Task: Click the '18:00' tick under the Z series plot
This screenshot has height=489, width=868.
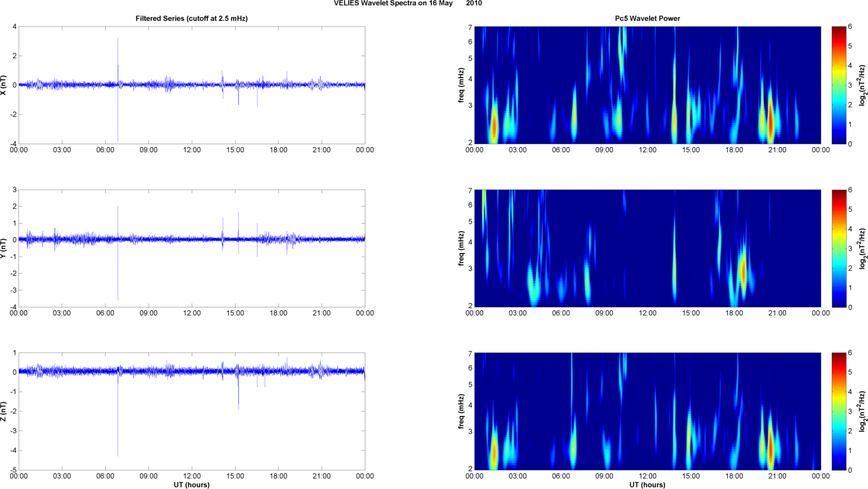Action: 279,476
